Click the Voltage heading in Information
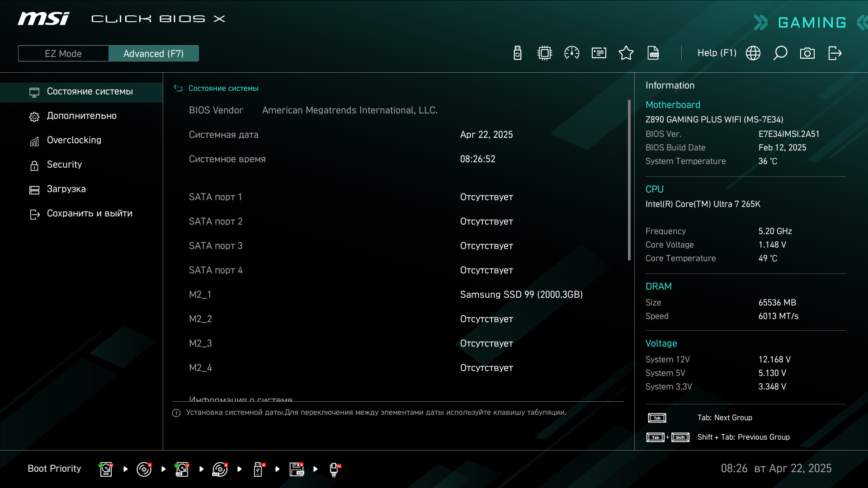The height and width of the screenshot is (488, 868). point(661,343)
